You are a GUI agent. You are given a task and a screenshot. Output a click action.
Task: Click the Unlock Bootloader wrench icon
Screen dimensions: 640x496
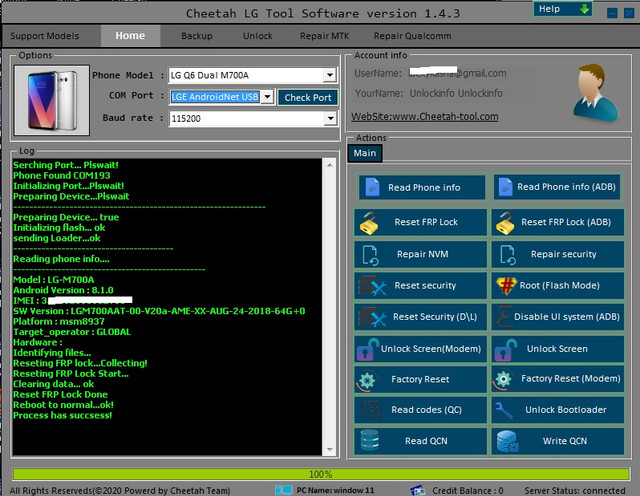point(506,410)
